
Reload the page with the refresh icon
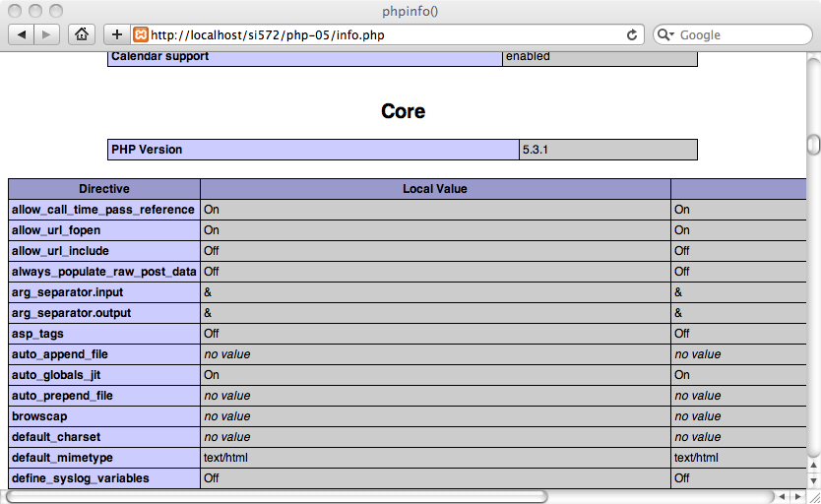point(632,35)
